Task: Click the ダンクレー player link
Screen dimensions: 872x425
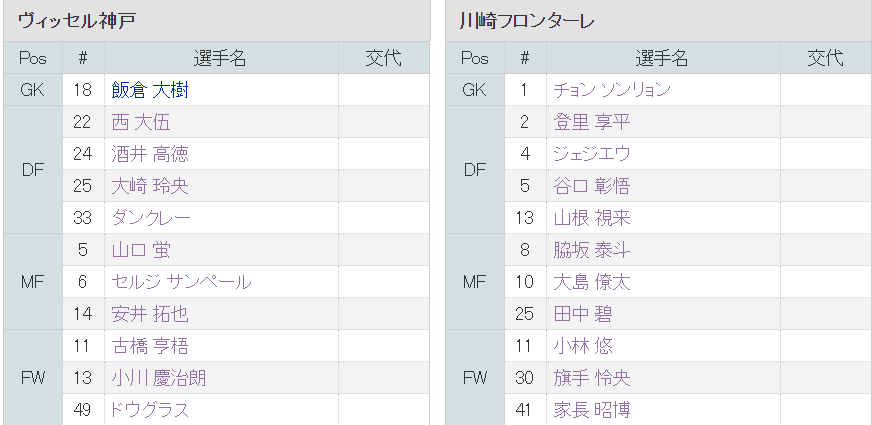Action: click(151, 218)
